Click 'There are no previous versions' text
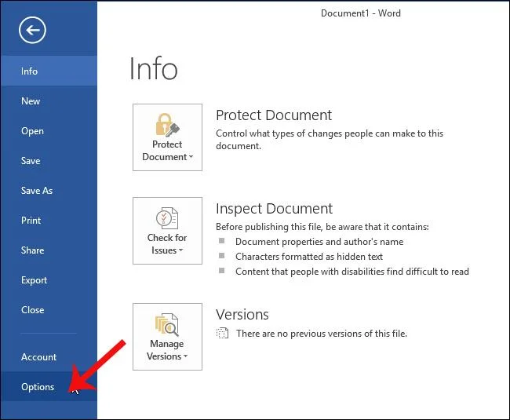This screenshot has height=420, width=510. (x=322, y=334)
